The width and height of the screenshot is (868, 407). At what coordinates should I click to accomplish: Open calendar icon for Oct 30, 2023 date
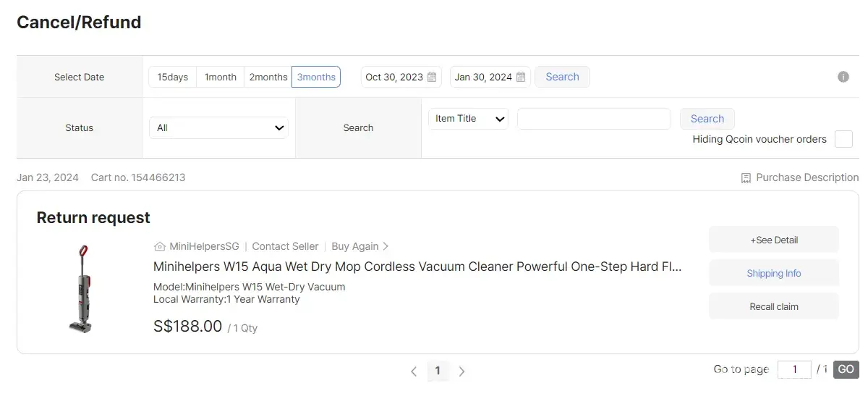432,77
